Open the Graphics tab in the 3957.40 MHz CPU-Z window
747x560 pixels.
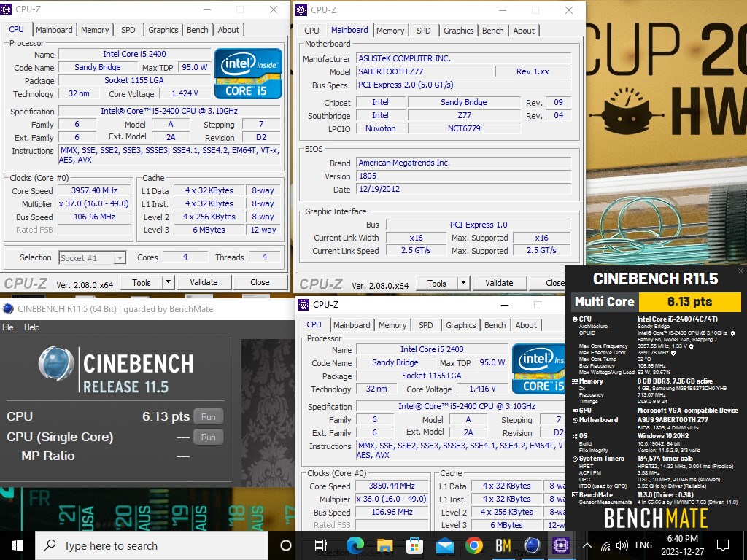click(x=163, y=29)
